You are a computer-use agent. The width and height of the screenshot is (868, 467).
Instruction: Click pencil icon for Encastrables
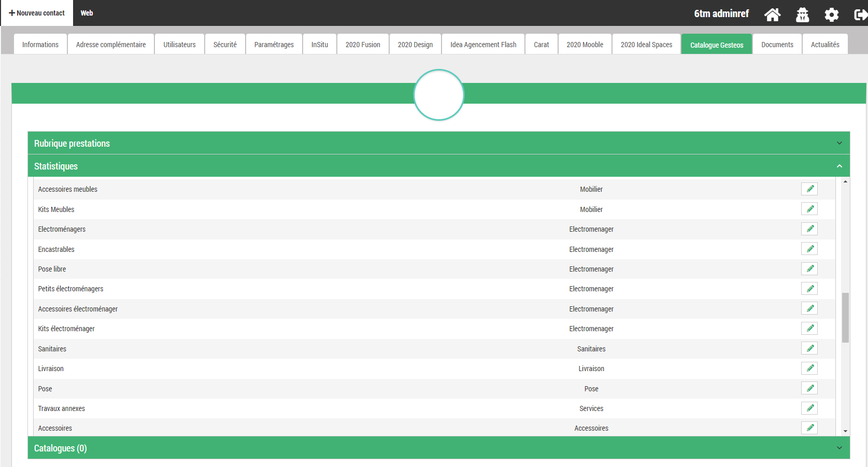click(809, 249)
